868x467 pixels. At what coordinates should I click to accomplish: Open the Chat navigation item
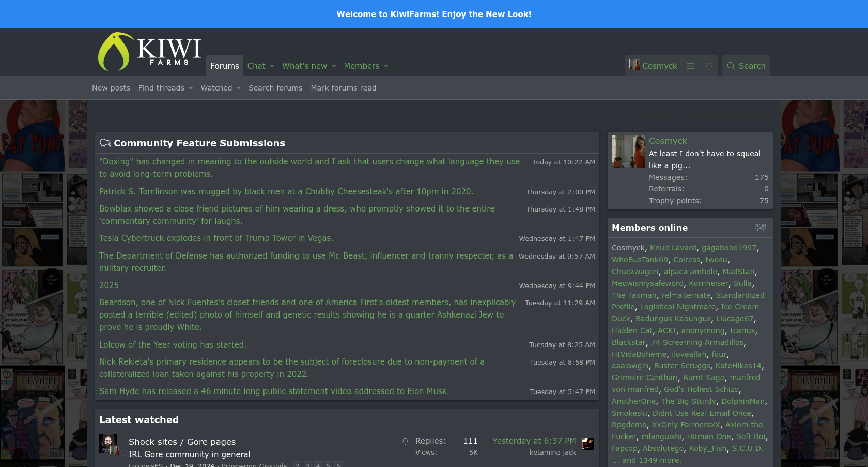256,66
